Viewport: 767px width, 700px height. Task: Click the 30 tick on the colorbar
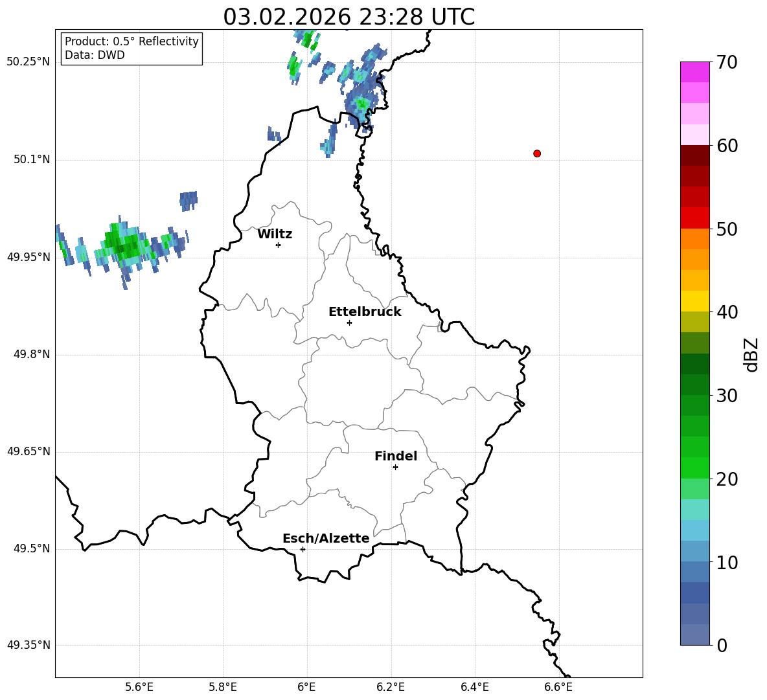point(727,396)
